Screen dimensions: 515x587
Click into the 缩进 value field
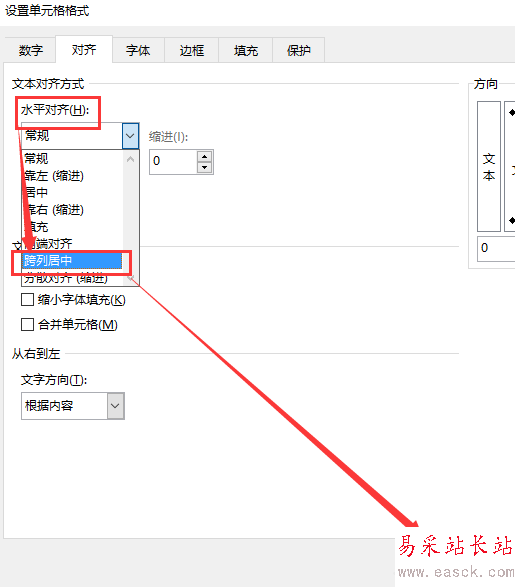click(x=173, y=161)
